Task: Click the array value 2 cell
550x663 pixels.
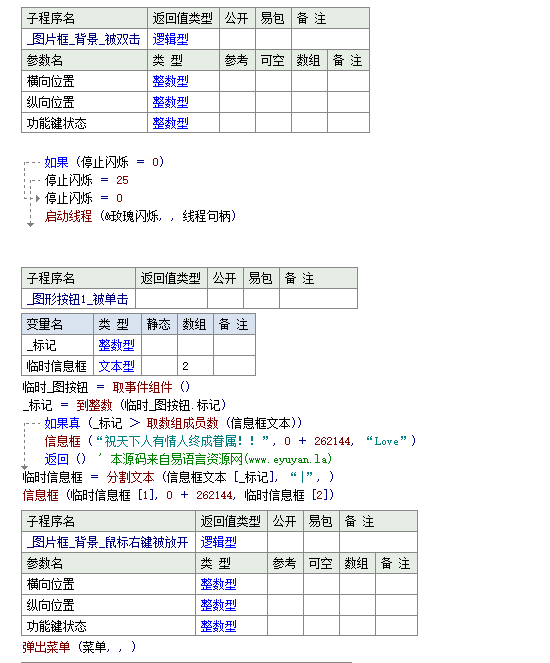Action: pyautogui.click(x=195, y=366)
